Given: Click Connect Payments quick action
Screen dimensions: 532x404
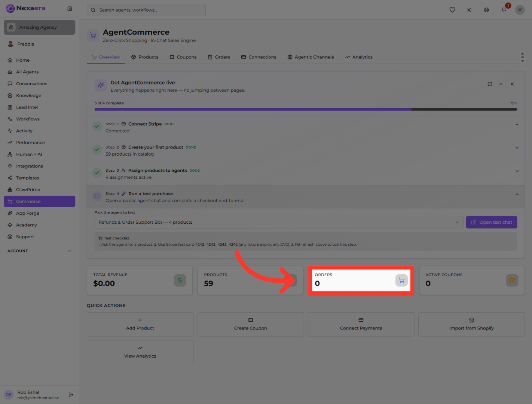Looking at the screenshot, I should [361, 324].
